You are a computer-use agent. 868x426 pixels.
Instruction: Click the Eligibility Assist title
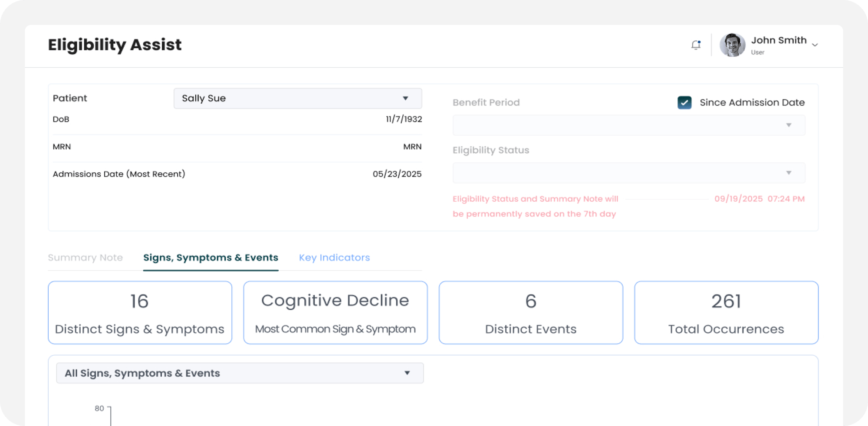tap(115, 45)
